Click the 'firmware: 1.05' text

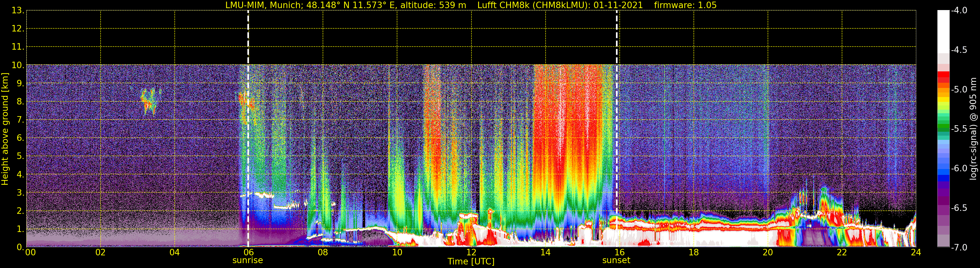point(685,5)
